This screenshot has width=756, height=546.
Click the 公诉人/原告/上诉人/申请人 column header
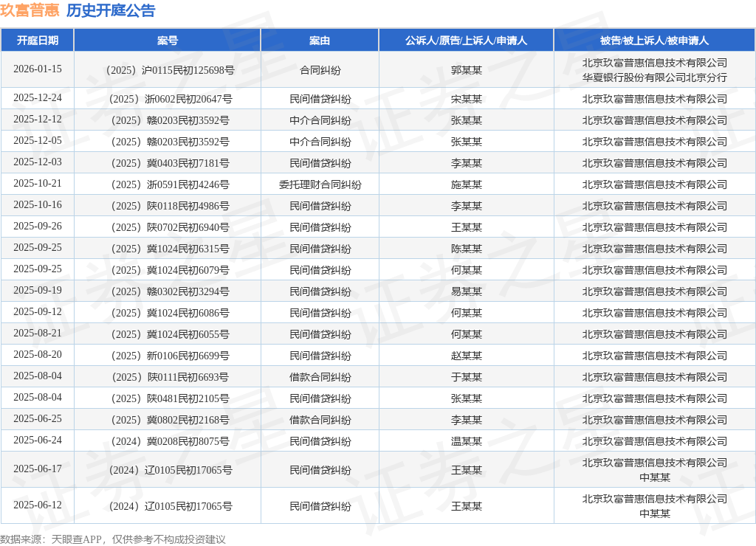click(467, 41)
